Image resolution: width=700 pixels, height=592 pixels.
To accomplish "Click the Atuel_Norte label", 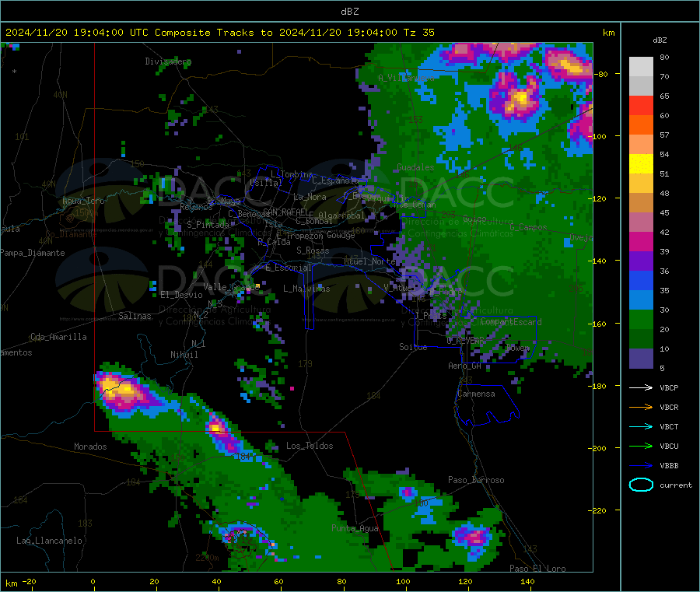I will [x=369, y=261].
